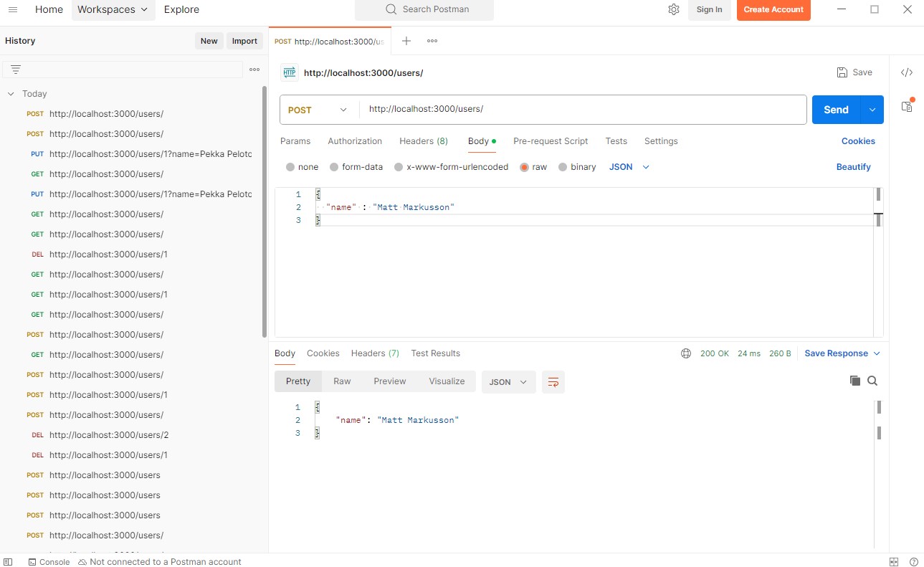This screenshot has height=567, width=924.
Task: Toggle the wrap lines icon
Action: point(553,382)
